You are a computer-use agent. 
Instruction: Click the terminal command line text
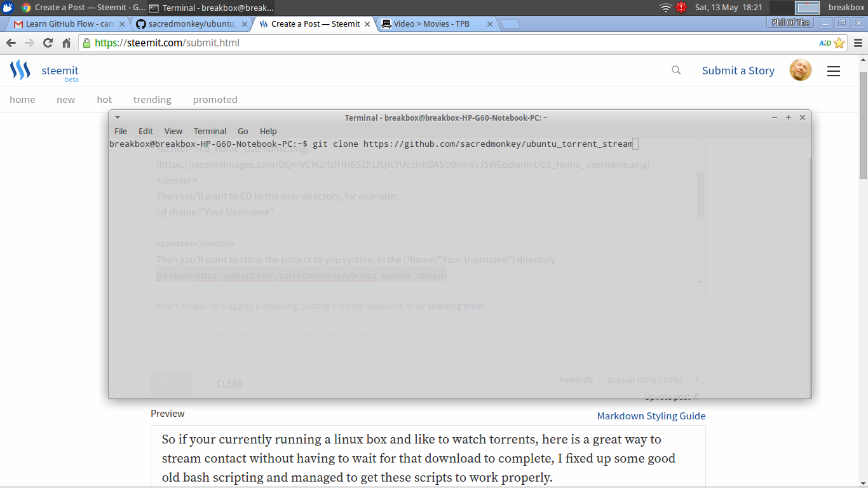472,144
